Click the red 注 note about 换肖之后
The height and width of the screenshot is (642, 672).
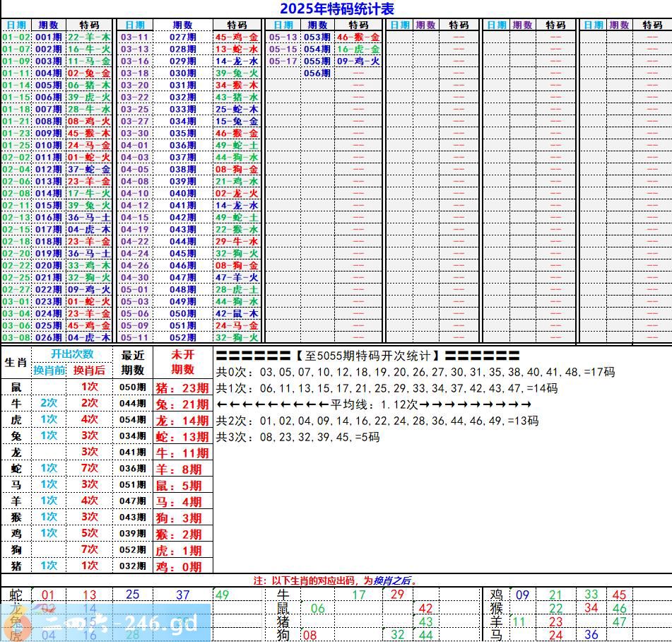click(x=336, y=580)
